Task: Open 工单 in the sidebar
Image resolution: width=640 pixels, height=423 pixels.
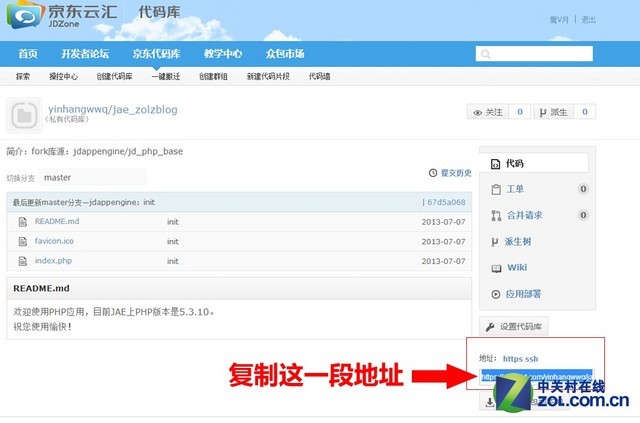Action: click(515, 189)
